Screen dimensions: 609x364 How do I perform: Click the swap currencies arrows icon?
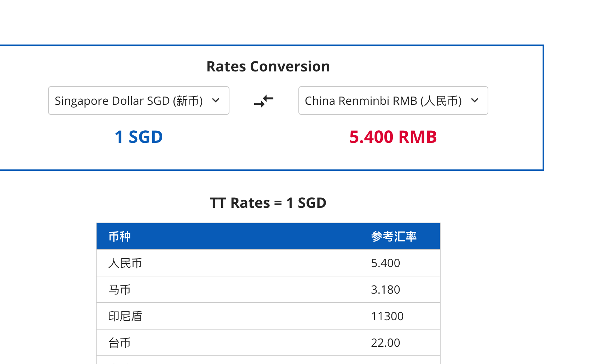point(264,101)
